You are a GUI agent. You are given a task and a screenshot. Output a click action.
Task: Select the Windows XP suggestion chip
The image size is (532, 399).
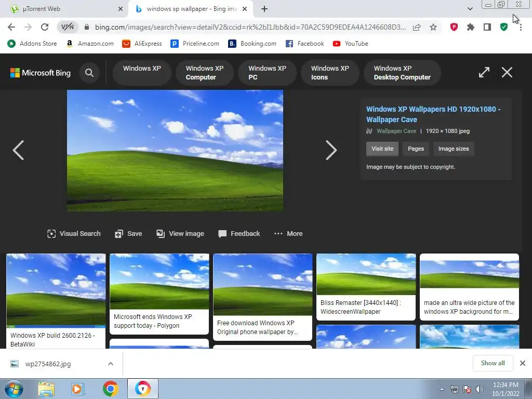click(x=142, y=73)
